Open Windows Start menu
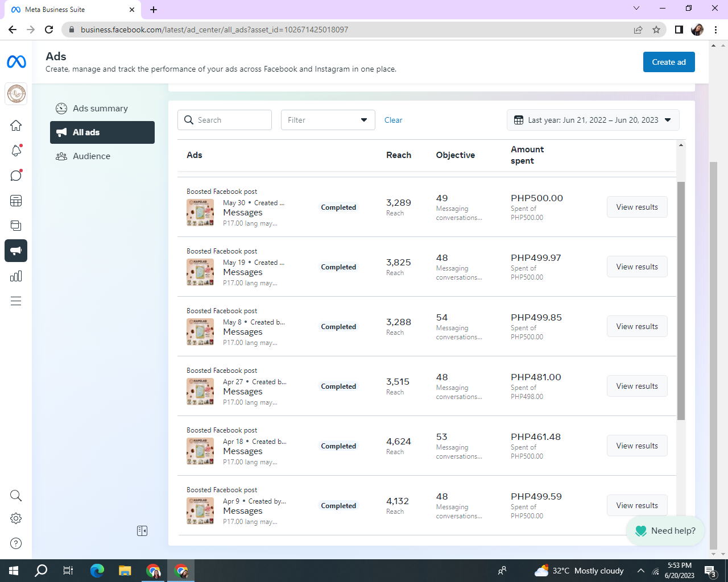The image size is (728, 582). (x=14, y=571)
